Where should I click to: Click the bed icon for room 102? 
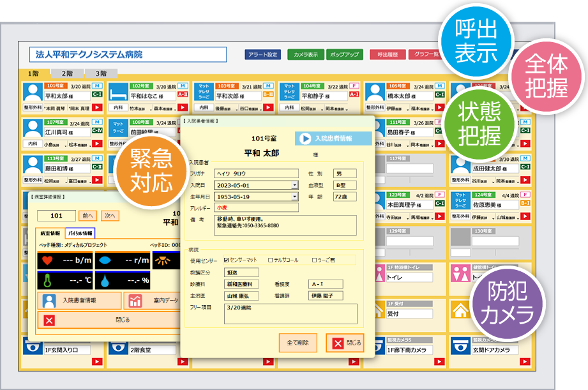click(118, 94)
